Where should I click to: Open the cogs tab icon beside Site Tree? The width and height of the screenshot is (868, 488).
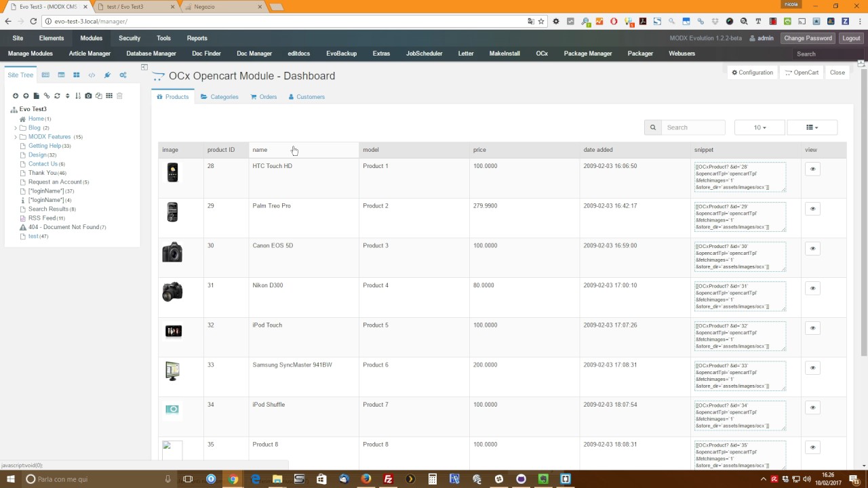[x=123, y=75]
